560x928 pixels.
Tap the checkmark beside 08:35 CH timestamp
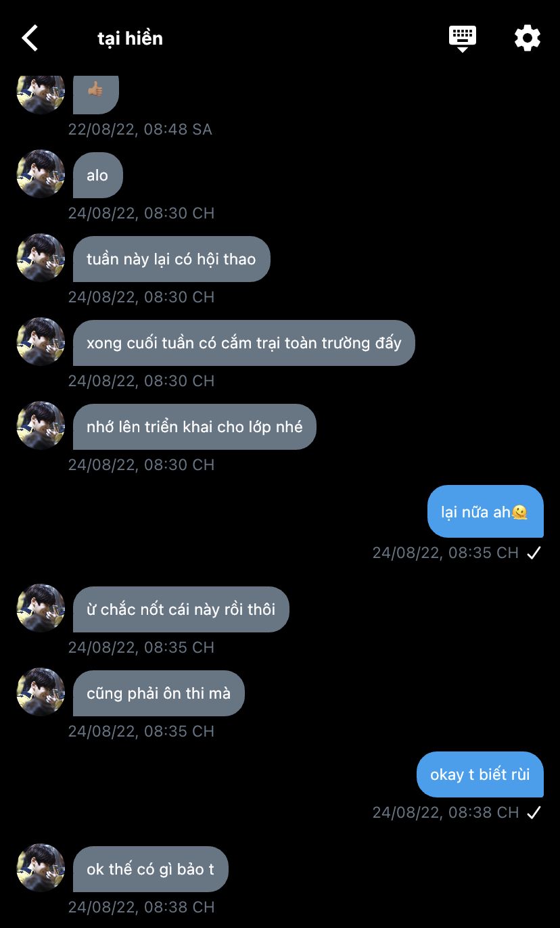coord(534,553)
